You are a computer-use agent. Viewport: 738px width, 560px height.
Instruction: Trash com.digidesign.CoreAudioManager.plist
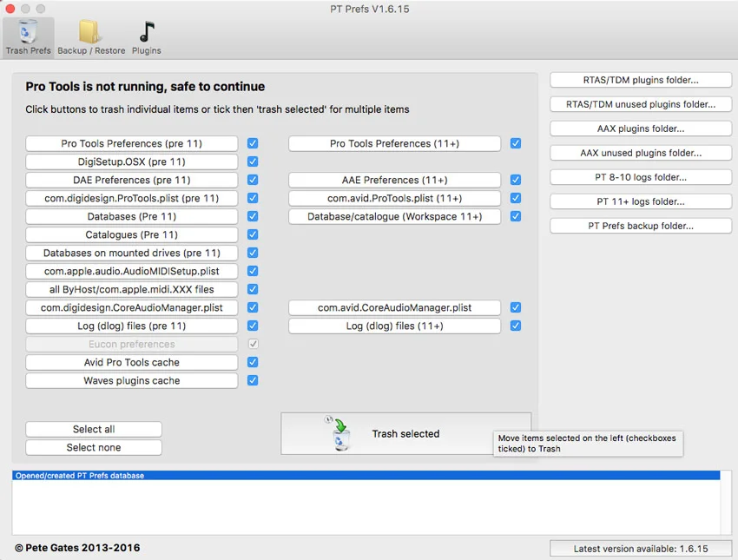click(x=132, y=307)
